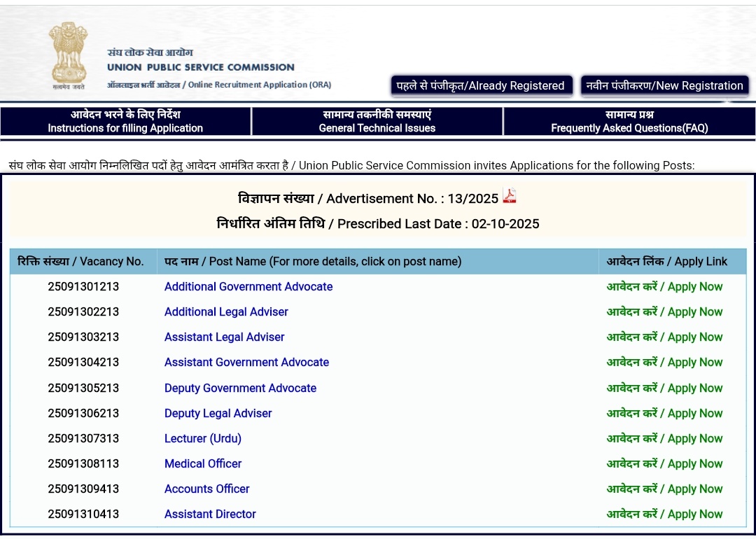Apply Now for Medical Officer
This screenshot has height=539, width=756.
[664, 464]
